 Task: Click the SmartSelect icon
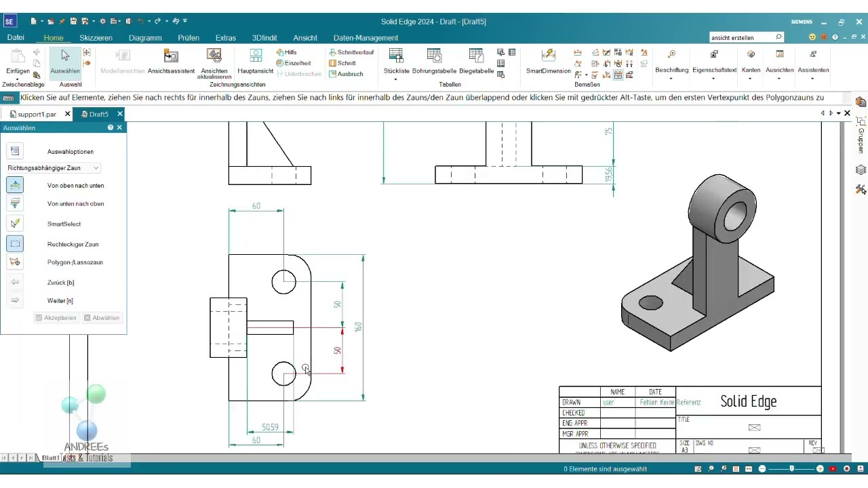coord(15,224)
